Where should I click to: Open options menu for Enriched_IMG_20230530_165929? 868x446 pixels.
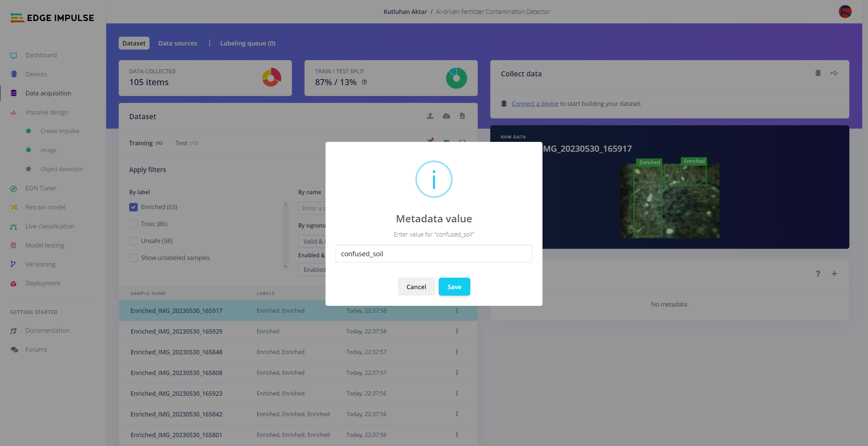457,331
